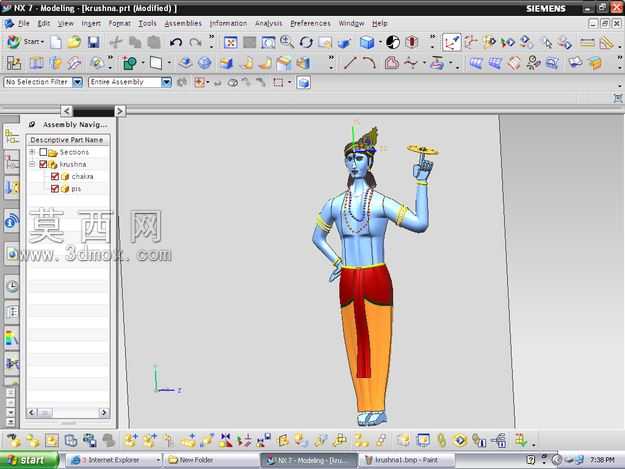Click the first icon in the assemblies toolbar
Image resolution: width=625 pixels, height=469 pixels.
[14, 440]
